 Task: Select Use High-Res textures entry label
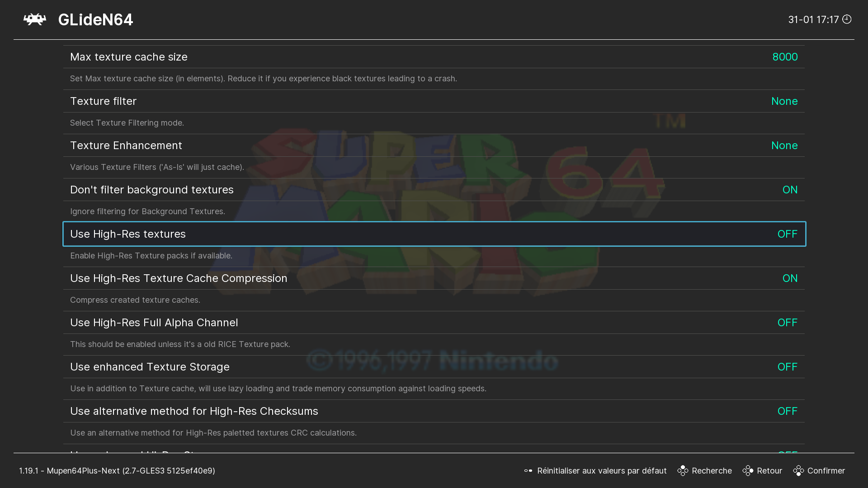tap(128, 234)
